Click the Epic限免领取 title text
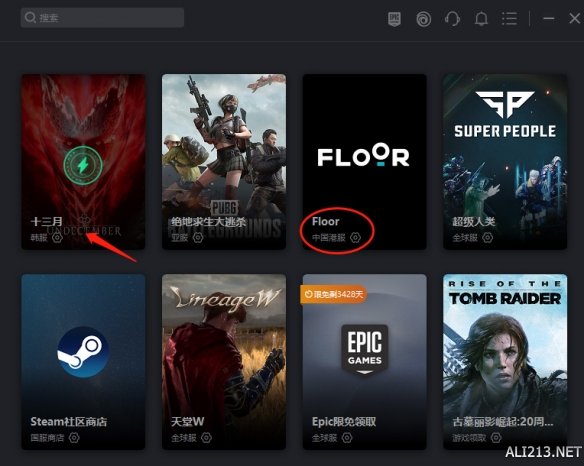Viewport: 584px width, 466px height. [x=344, y=422]
